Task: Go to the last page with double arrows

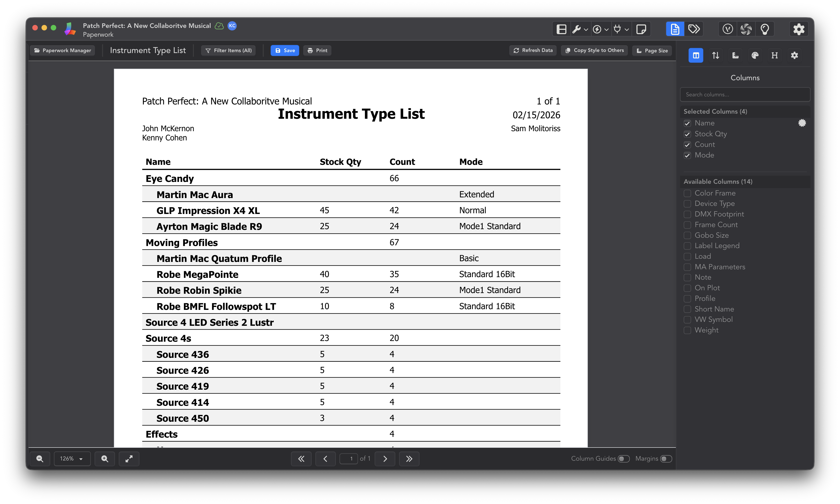Action: coord(409,459)
